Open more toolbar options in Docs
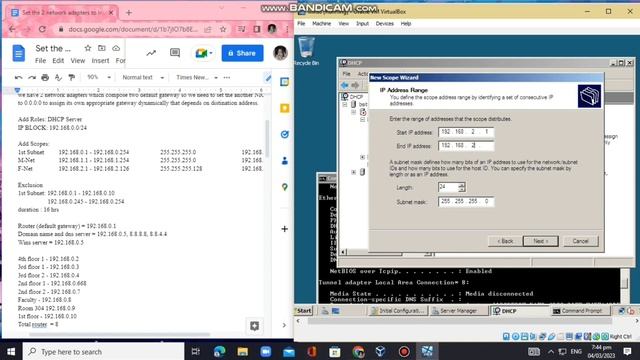Viewport: 640px width, 360px height. coord(227,77)
